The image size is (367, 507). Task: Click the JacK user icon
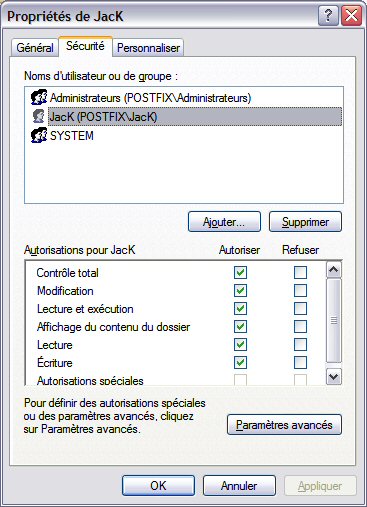point(39,116)
